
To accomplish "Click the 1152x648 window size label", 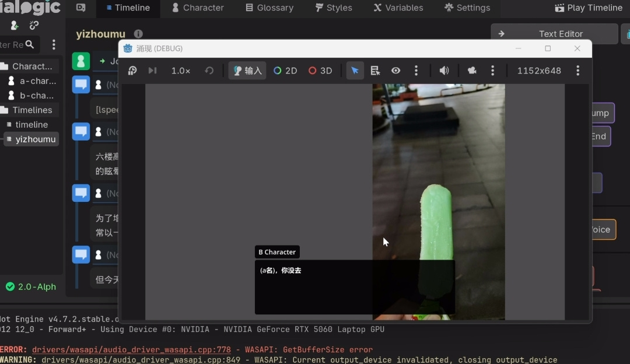I will click(x=539, y=71).
